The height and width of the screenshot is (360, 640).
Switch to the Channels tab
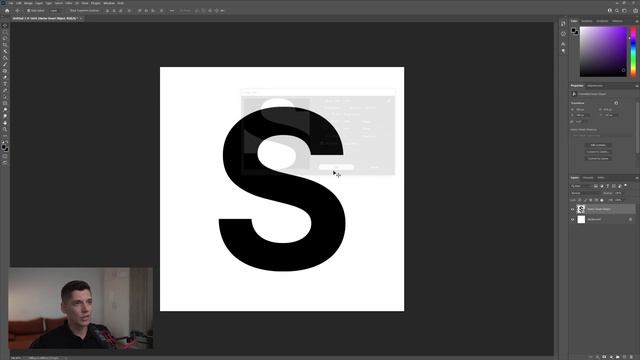[x=588, y=178]
